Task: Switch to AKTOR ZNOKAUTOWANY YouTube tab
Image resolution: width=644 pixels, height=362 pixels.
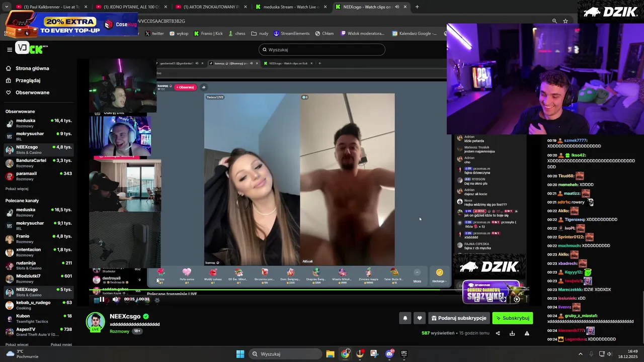Action: (211, 7)
